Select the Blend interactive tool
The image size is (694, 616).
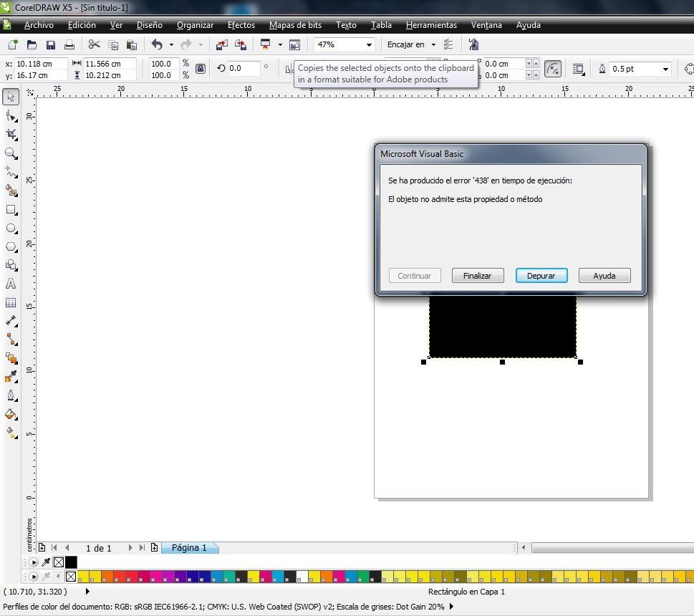pyautogui.click(x=11, y=358)
